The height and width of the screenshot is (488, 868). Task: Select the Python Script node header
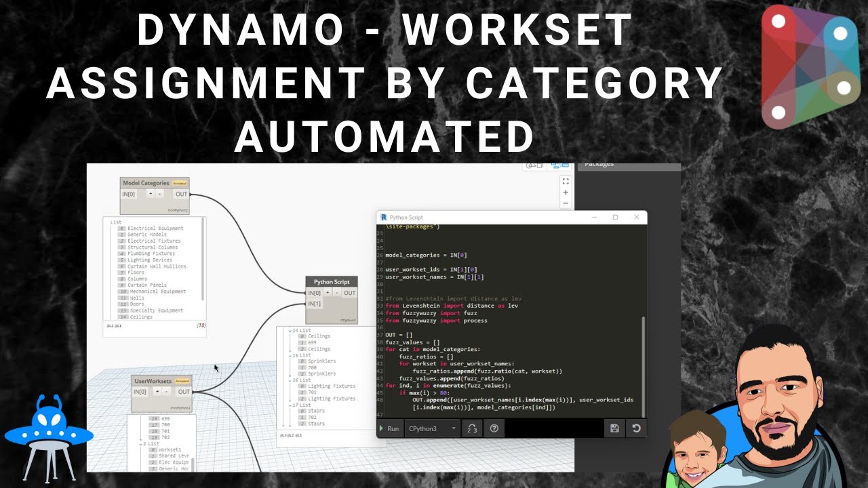[332, 282]
